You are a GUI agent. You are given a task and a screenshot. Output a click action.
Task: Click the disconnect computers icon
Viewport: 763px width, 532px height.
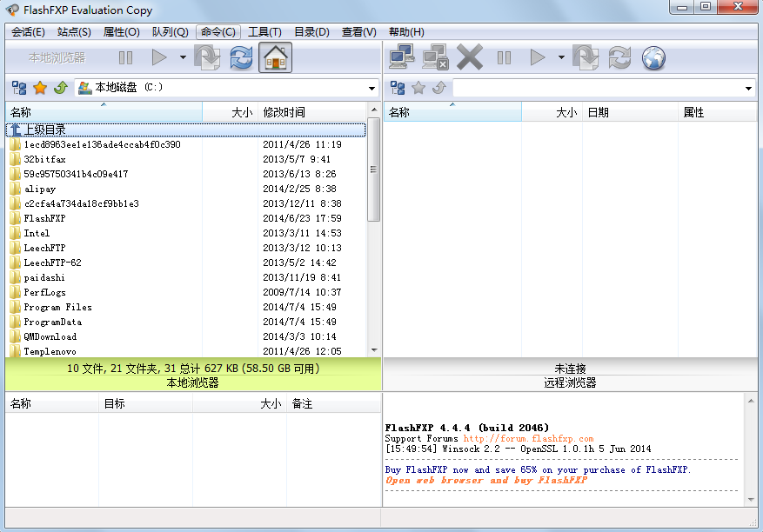click(435, 57)
